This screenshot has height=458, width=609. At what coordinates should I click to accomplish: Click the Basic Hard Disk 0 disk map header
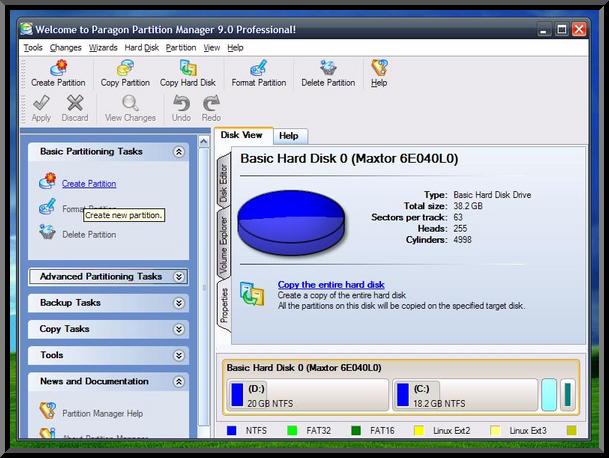tap(304, 367)
